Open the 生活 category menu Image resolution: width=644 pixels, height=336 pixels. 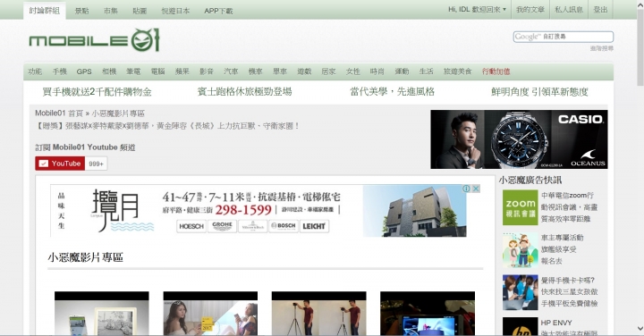(426, 71)
